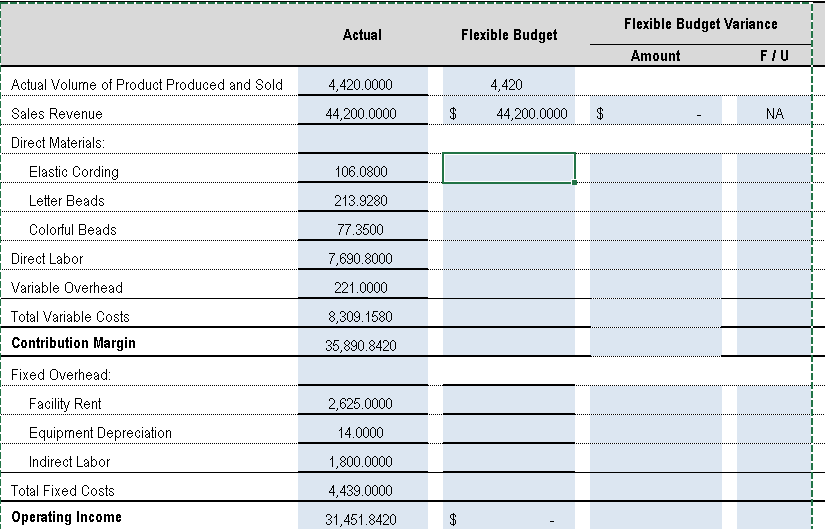
Task: Select Facility Rent variance Amount cell
Action: pyautogui.click(x=656, y=400)
